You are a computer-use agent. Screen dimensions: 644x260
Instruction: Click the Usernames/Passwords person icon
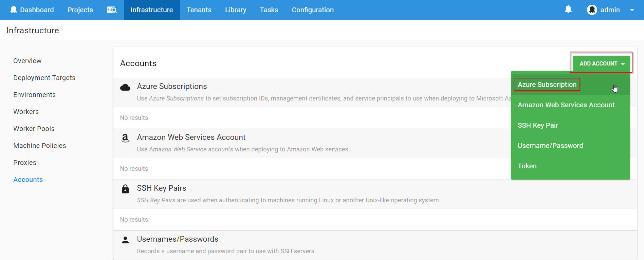(125, 240)
